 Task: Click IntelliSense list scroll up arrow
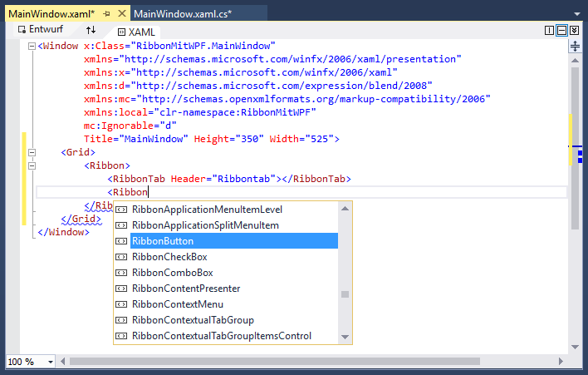[345, 209]
